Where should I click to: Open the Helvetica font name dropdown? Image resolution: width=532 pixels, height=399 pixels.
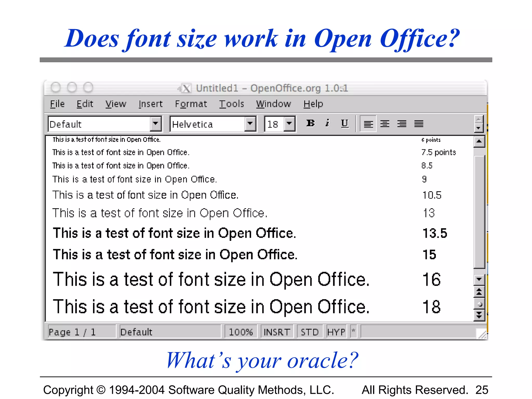[250, 124]
